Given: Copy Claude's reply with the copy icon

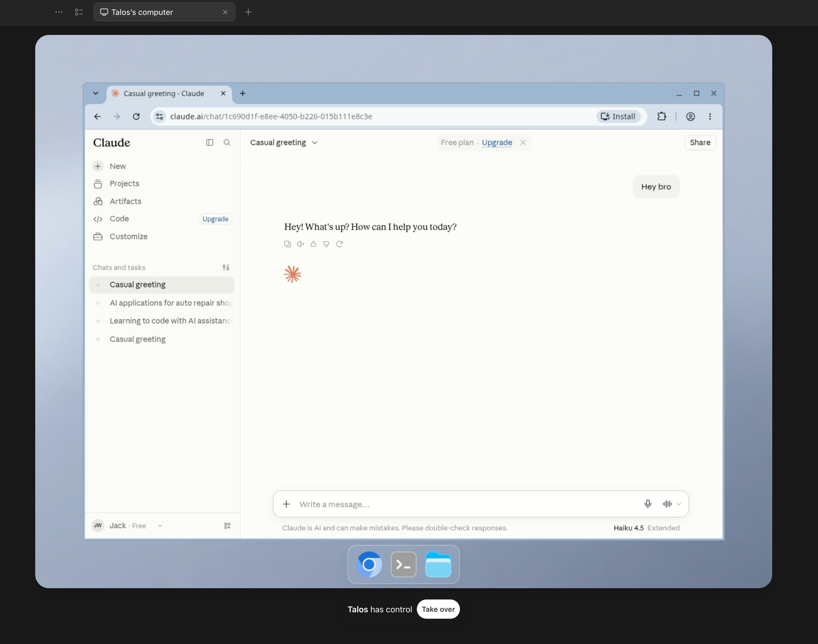Looking at the screenshot, I should tap(287, 244).
